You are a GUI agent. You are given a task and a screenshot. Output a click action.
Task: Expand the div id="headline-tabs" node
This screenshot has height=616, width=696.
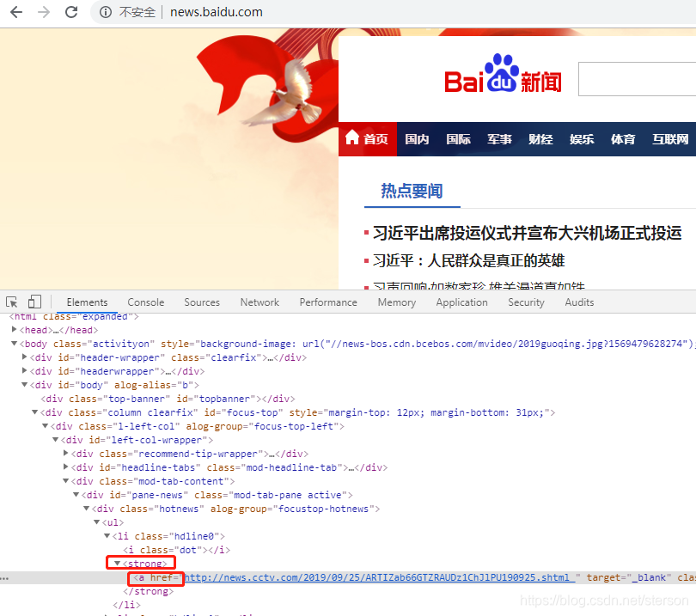65,467
